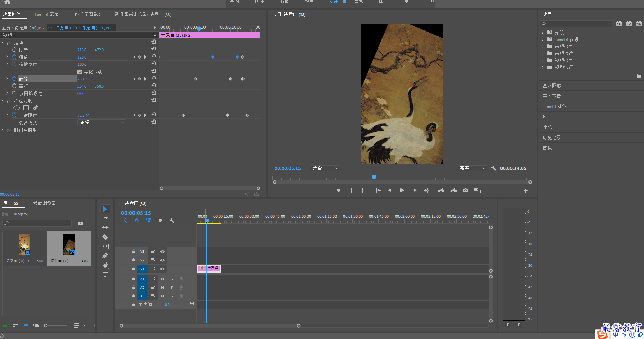Create ellipse mask under opacity
Viewport: 644px width, 339px height.
(x=17, y=108)
